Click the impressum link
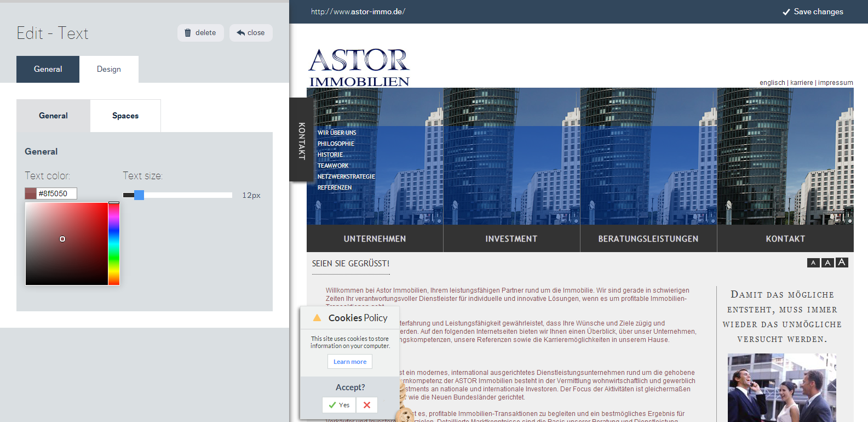Viewport: 868px width, 422px height. pos(836,83)
